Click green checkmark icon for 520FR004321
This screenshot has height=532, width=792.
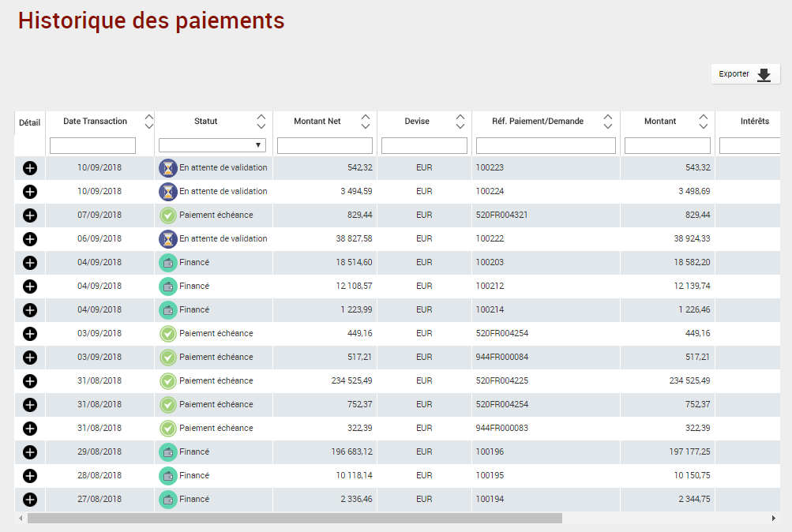tap(168, 215)
